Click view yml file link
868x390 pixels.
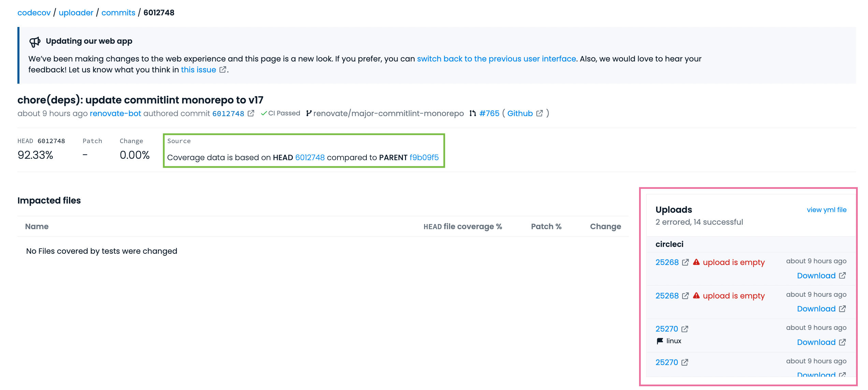[x=826, y=210]
